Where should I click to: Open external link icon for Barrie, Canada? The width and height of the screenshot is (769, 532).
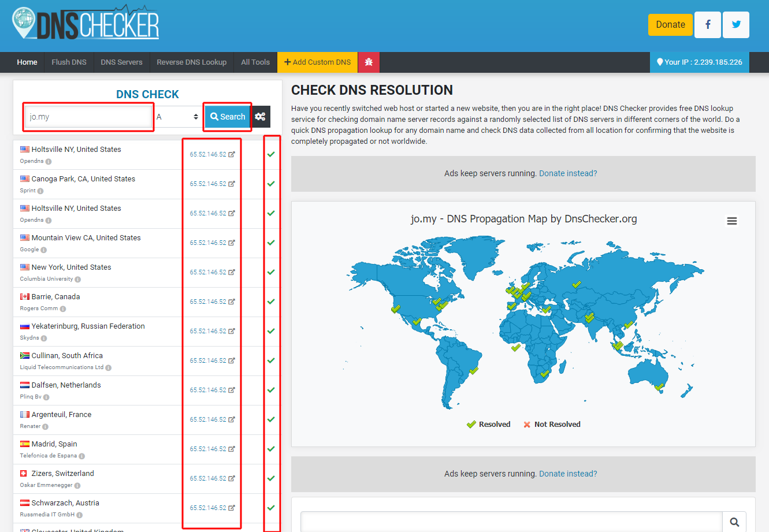tap(232, 302)
